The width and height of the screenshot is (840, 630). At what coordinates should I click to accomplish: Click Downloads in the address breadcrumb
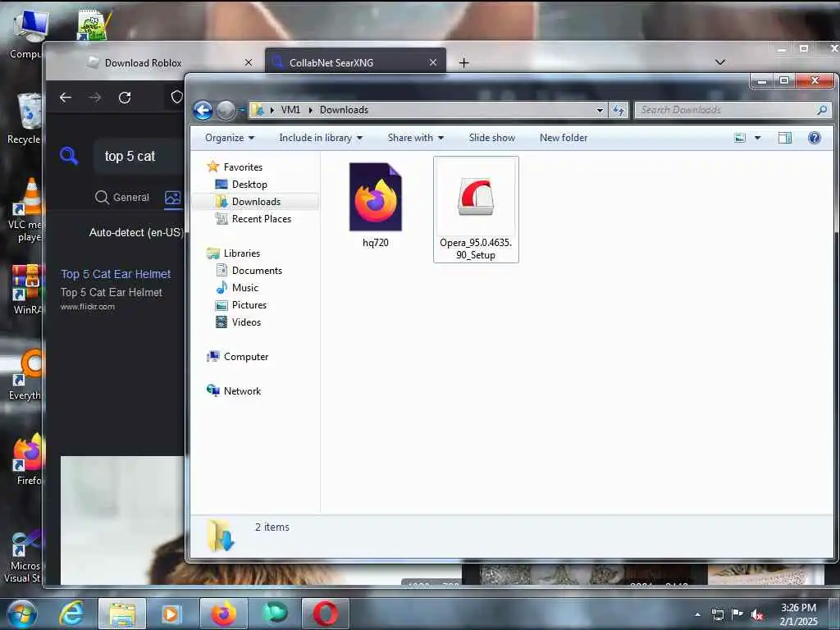[344, 110]
